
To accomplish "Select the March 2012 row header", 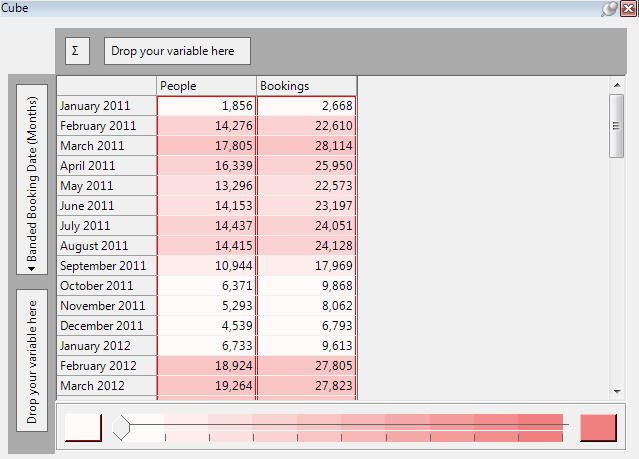I will pyautogui.click(x=107, y=386).
